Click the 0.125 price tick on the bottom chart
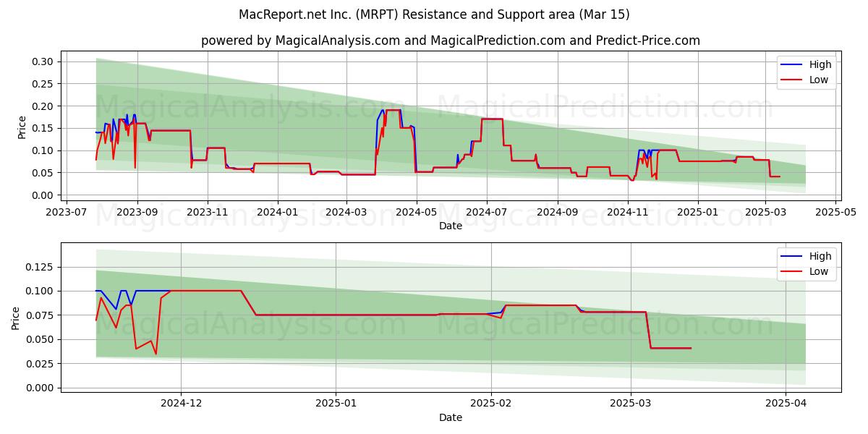Image resolution: width=868 pixels, height=434 pixels. click(x=41, y=267)
